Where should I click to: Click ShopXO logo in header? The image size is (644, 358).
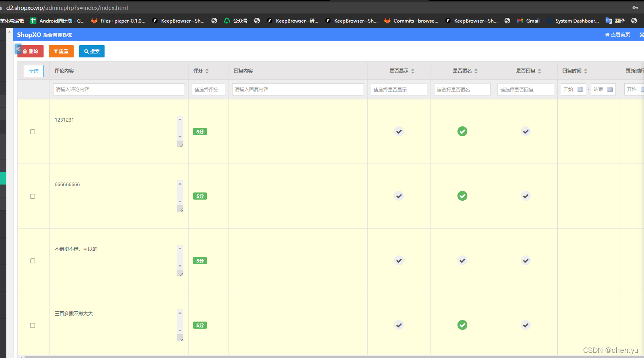(29, 35)
